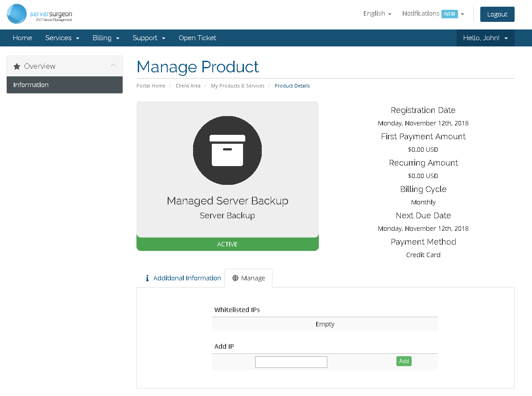Click the First Payment Amount label
Image resolution: width=532 pixels, height=396 pixels.
click(x=423, y=137)
